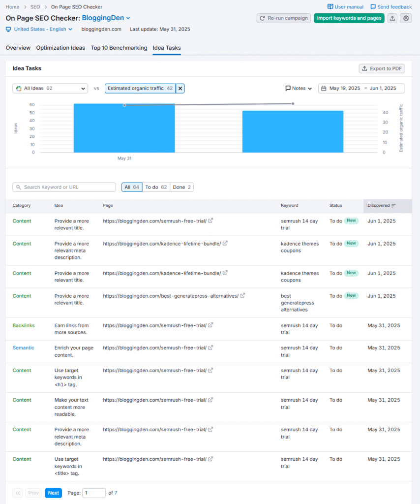Viewport: 420px width, 504px height.
Task: Open the Send feedback link
Action: click(x=391, y=6)
